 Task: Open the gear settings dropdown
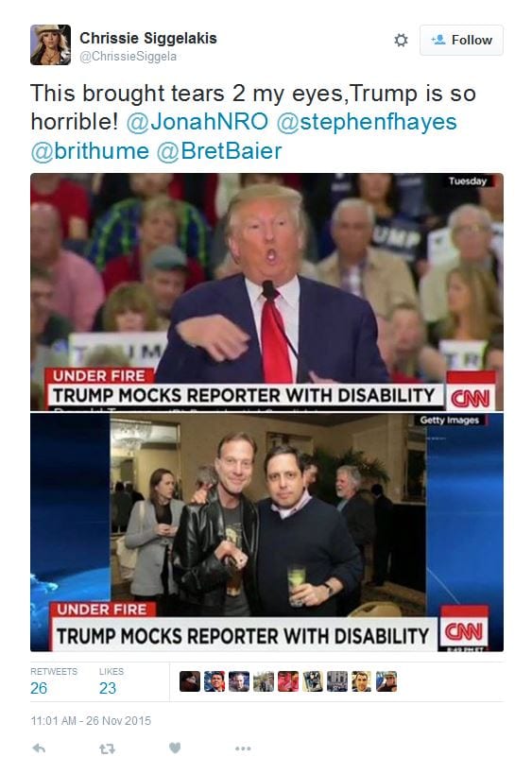(x=401, y=40)
